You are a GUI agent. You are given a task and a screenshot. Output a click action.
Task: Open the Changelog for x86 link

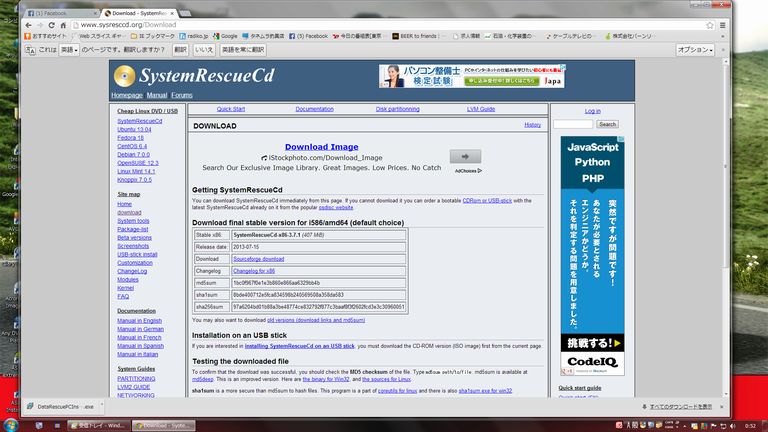[254, 271]
